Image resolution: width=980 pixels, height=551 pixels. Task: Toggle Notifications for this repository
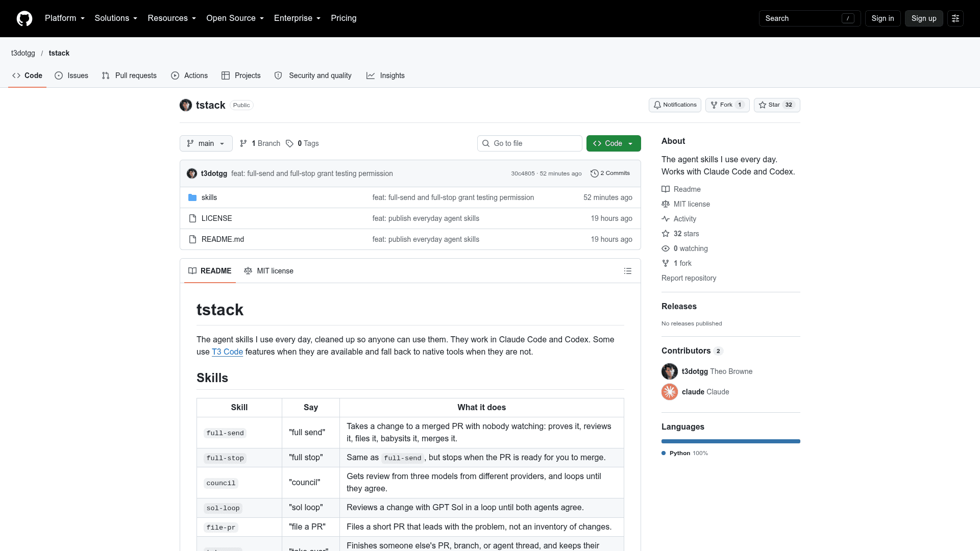pyautogui.click(x=675, y=105)
